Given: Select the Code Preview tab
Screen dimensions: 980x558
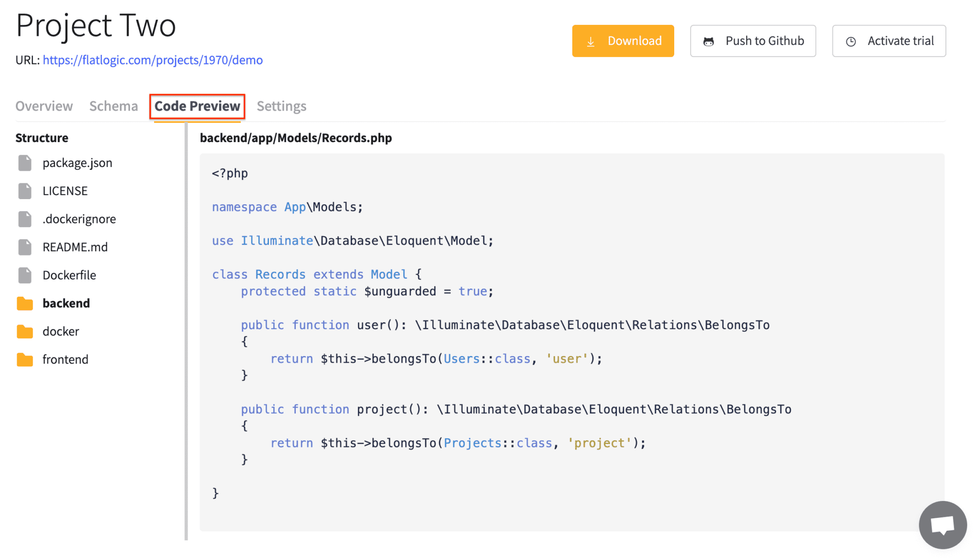Looking at the screenshot, I should (197, 106).
